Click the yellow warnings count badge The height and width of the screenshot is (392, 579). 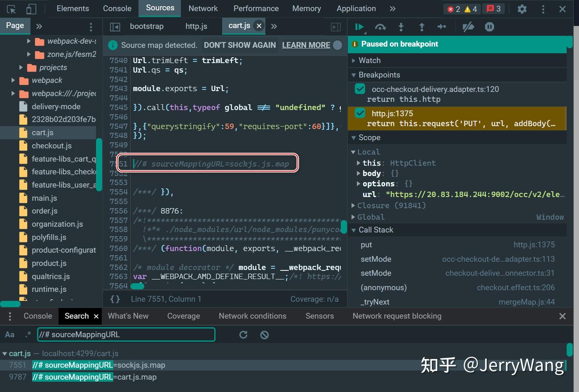471,9
